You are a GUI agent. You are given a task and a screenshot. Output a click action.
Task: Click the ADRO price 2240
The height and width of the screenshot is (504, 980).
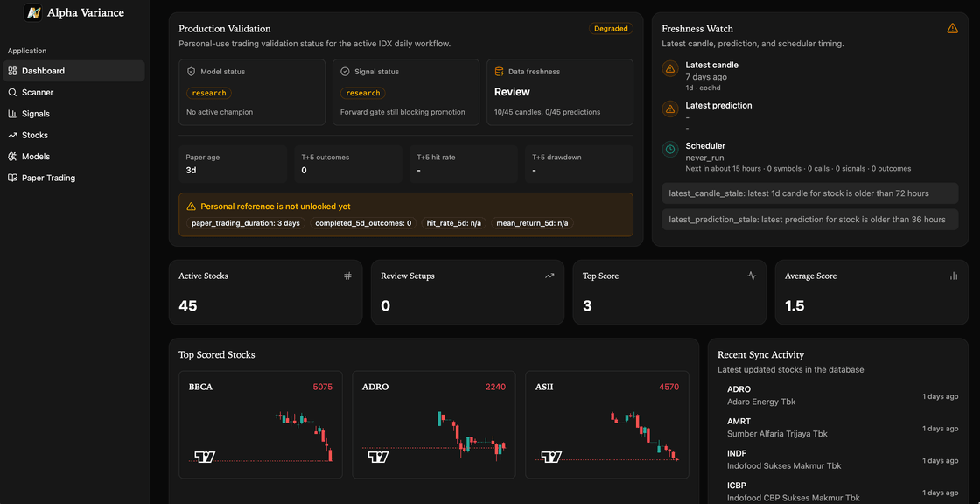pyautogui.click(x=495, y=387)
